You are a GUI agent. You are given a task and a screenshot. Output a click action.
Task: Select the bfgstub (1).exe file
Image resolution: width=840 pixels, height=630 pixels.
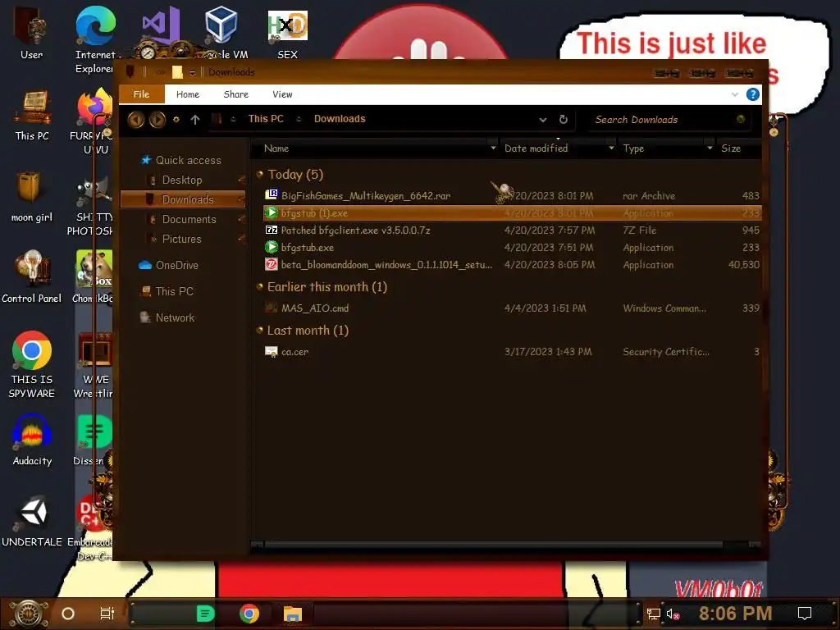(x=512, y=212)
